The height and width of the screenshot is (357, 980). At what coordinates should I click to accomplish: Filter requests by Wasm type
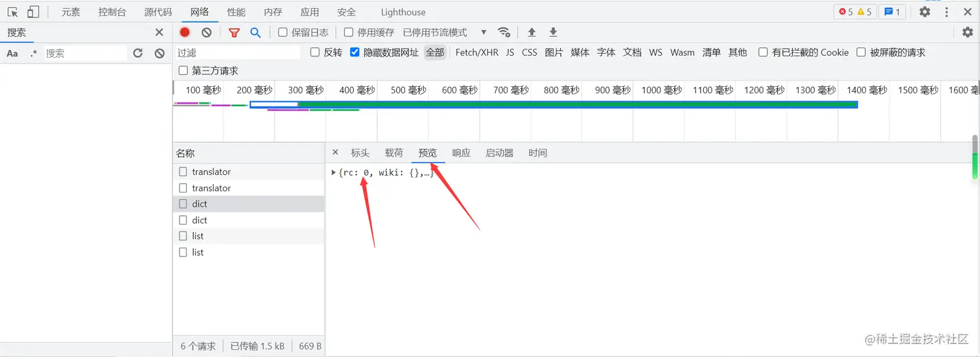pos(682,52)
